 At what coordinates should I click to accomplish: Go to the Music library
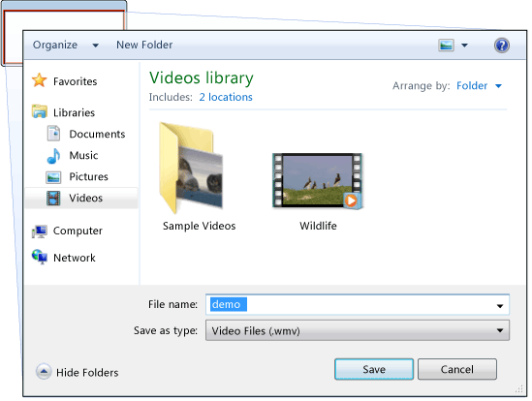[x=83, y=155]
